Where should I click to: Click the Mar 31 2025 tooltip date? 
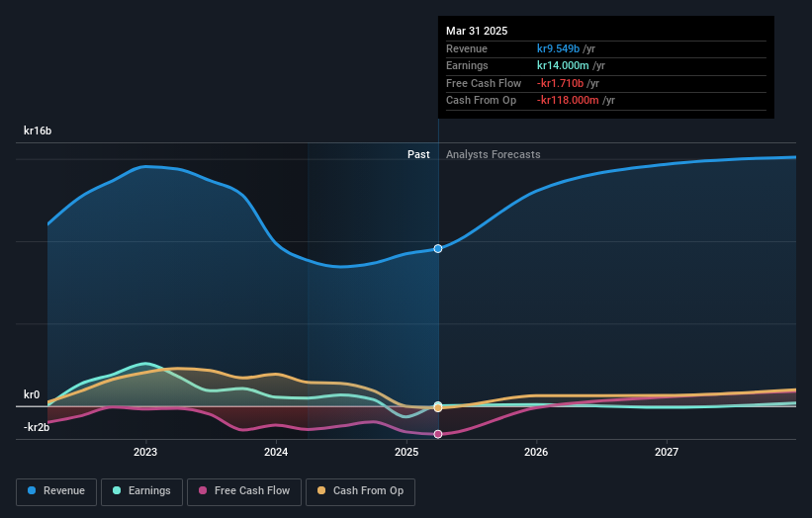coord(477,31)
